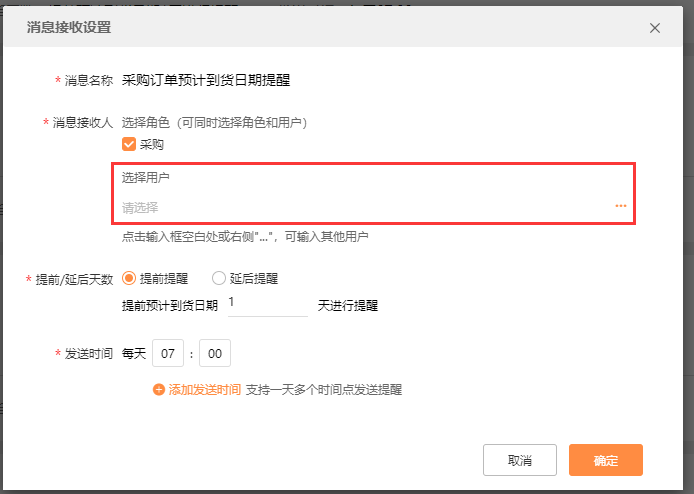Click the 添加发送时间 link
Screen dimensions: 694x494
204,390
